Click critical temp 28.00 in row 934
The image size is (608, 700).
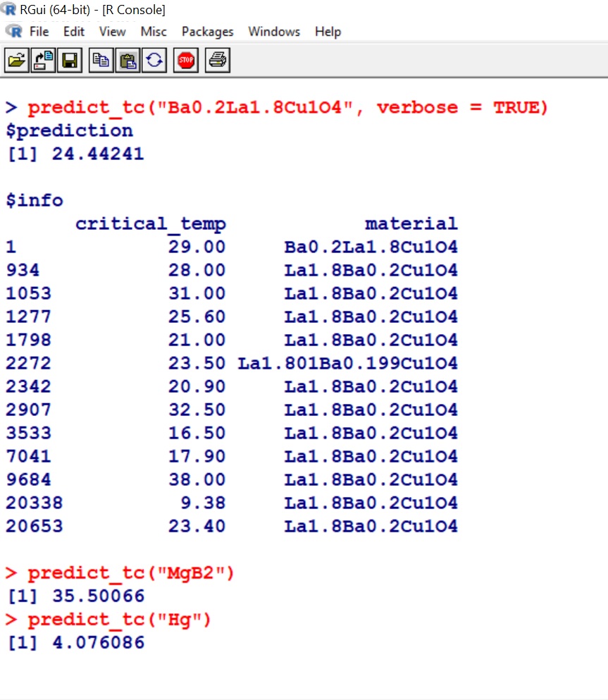pos(197,270)
